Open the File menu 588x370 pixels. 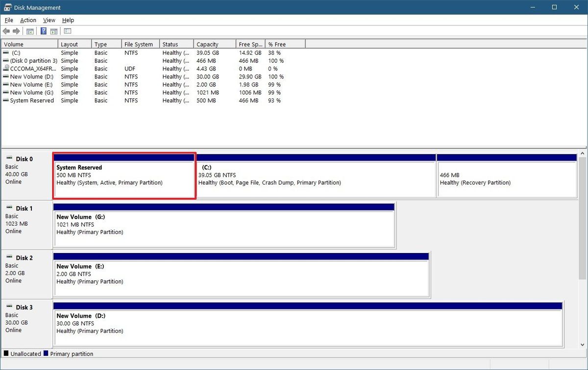tap(8, 20)
